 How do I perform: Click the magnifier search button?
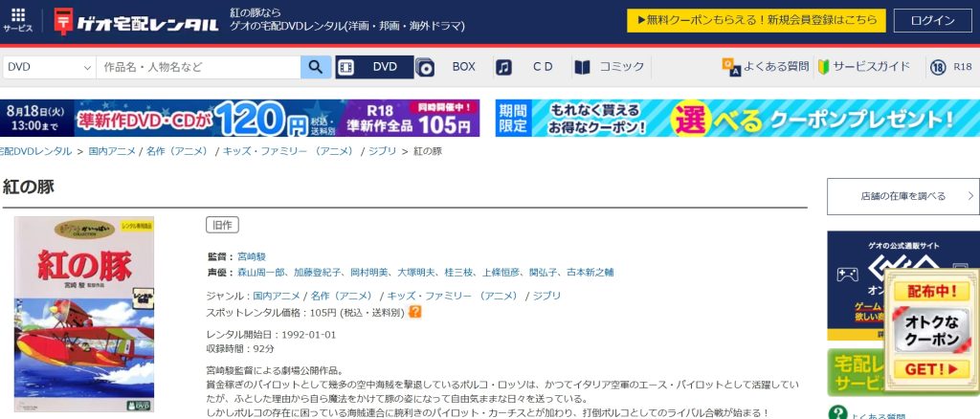click(x=316, y=67)
